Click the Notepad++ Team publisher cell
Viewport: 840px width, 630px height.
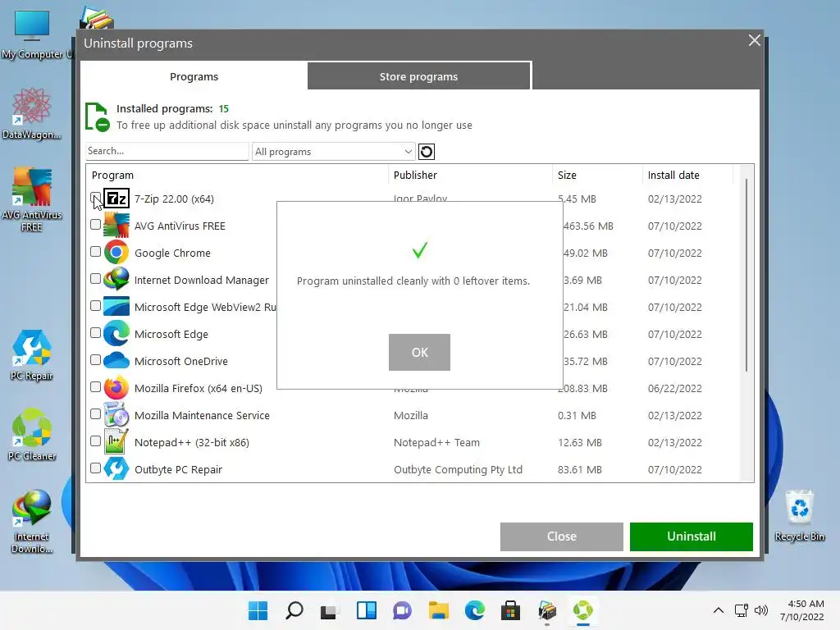(x=436, y=442)
